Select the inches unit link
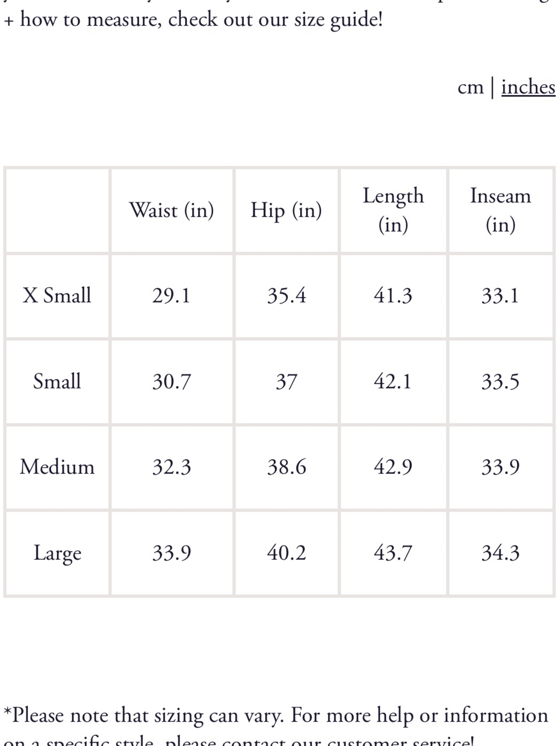 coord(528,87)
